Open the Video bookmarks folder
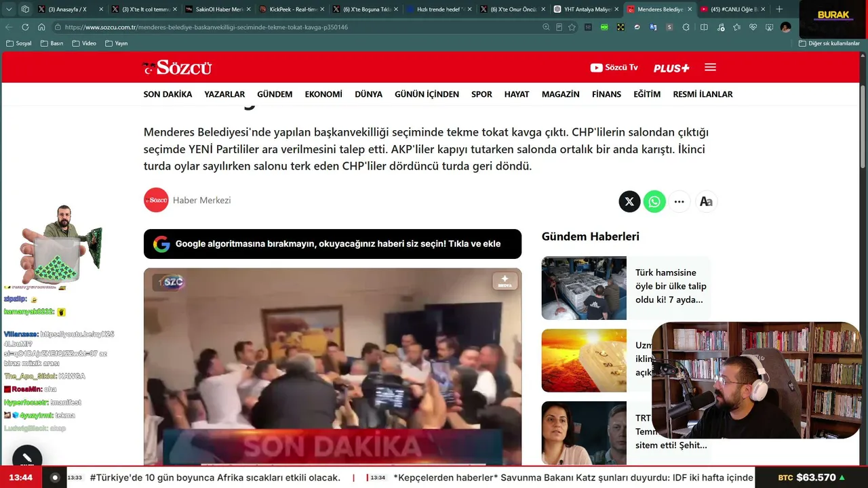The image size is (868, 488). tap(84, 43)
